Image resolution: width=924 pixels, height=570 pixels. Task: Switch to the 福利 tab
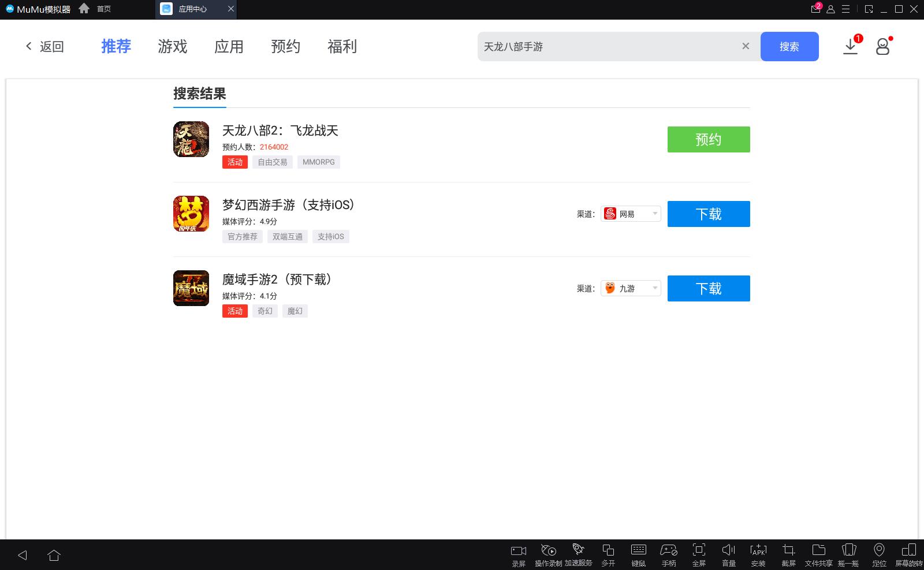point(342,46)
